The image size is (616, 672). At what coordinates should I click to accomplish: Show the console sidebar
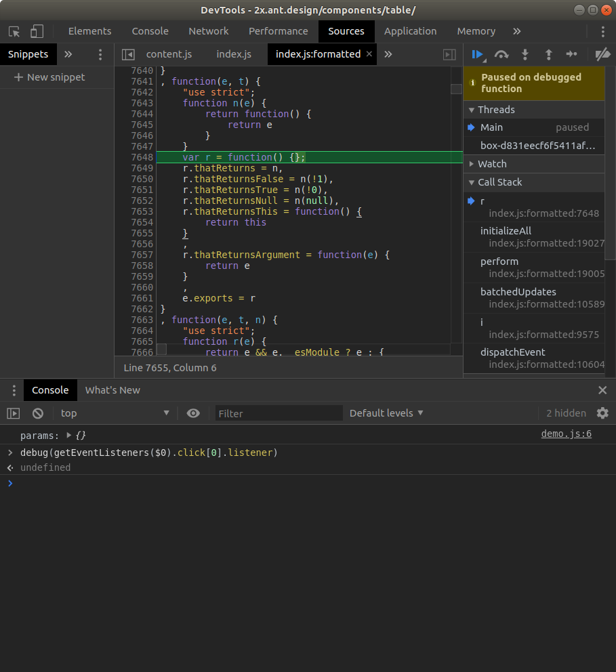point(14,413)
